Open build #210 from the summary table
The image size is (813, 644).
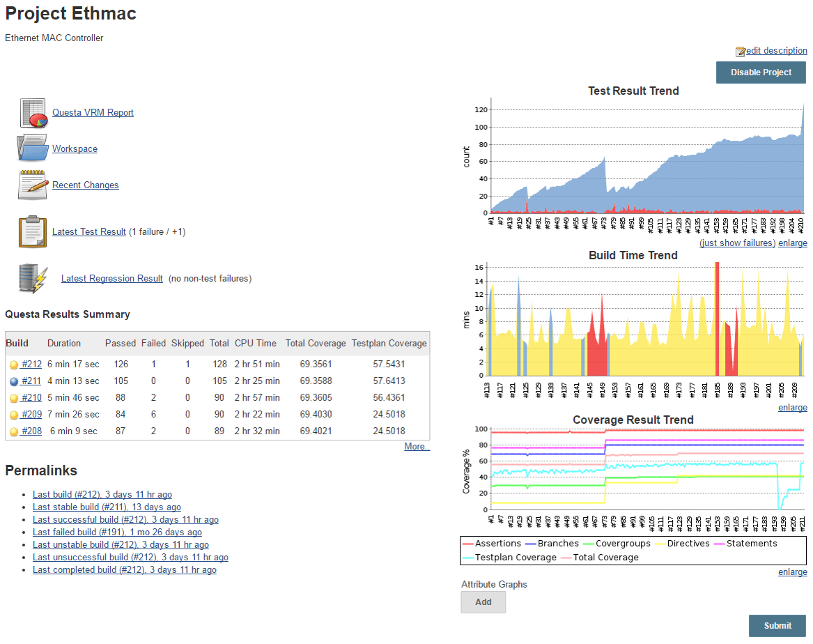(x=31, y=397)
